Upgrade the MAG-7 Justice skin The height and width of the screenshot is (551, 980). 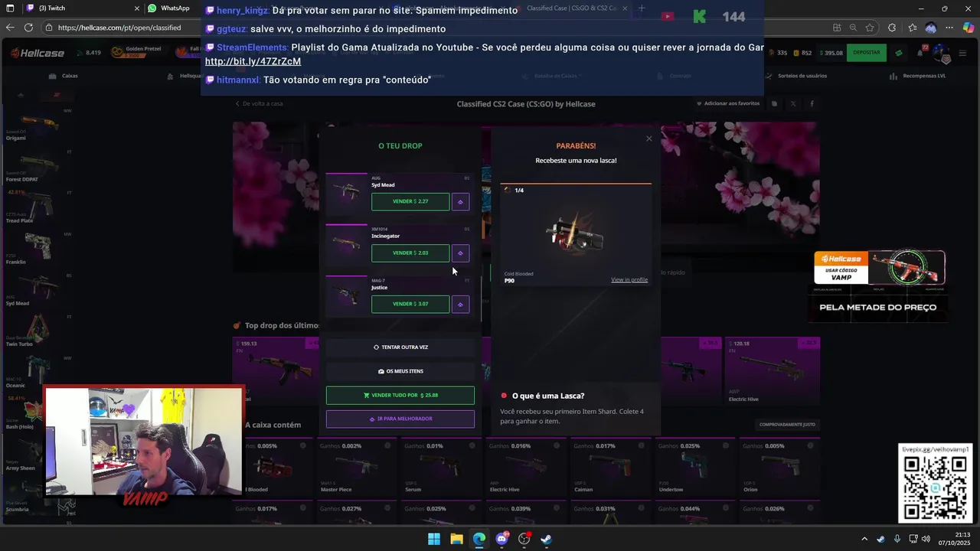tap(460, 305)
